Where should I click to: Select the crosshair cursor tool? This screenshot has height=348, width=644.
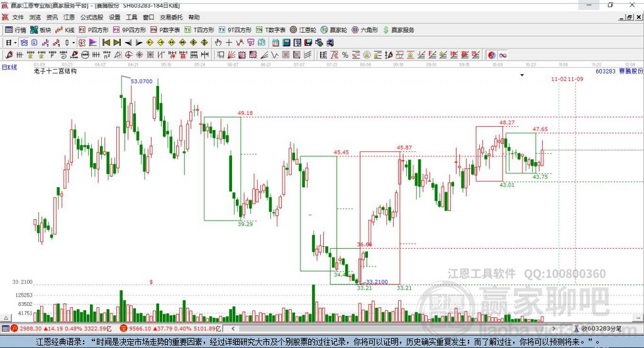point(229,43)
